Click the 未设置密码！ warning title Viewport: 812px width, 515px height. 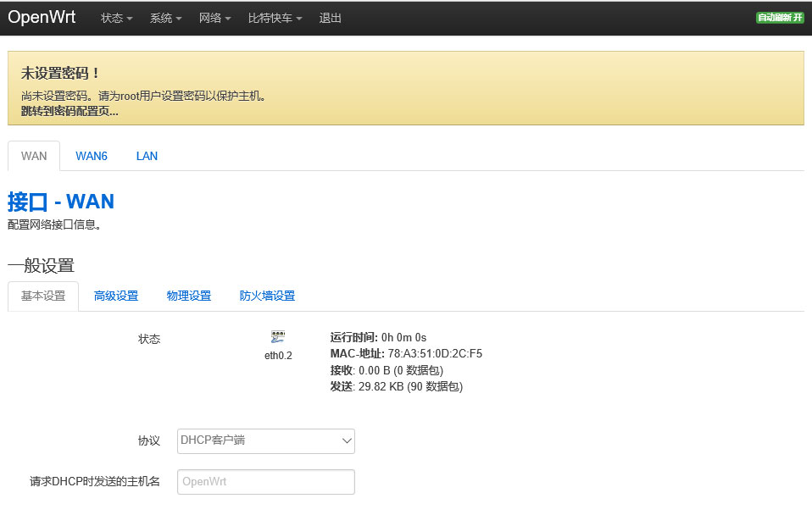(x=60, y=74)
